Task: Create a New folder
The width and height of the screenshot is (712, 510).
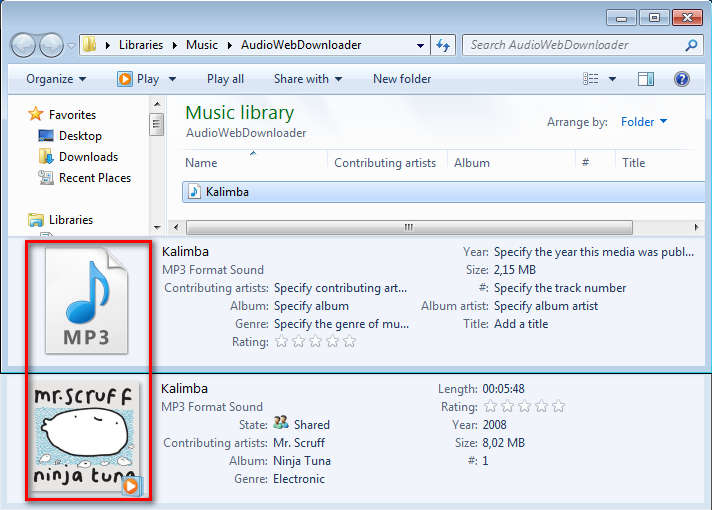Action: 402,79
